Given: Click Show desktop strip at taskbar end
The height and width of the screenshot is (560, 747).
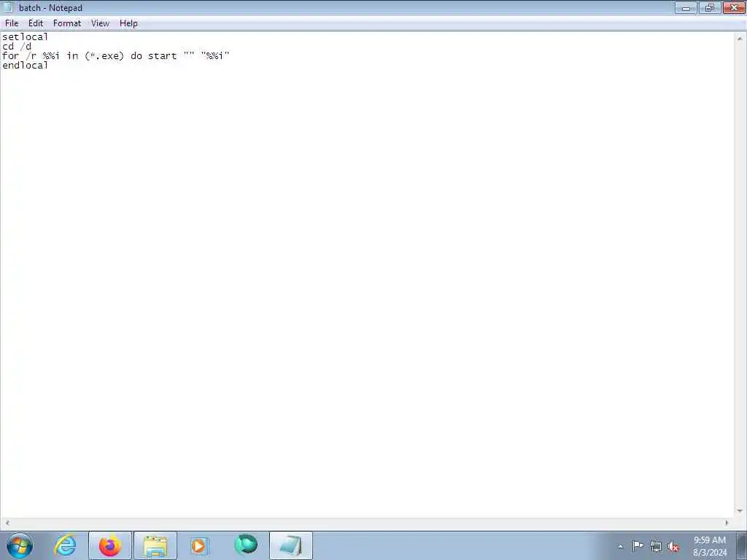Looking at the screenshot, I should tap(742, 545).
